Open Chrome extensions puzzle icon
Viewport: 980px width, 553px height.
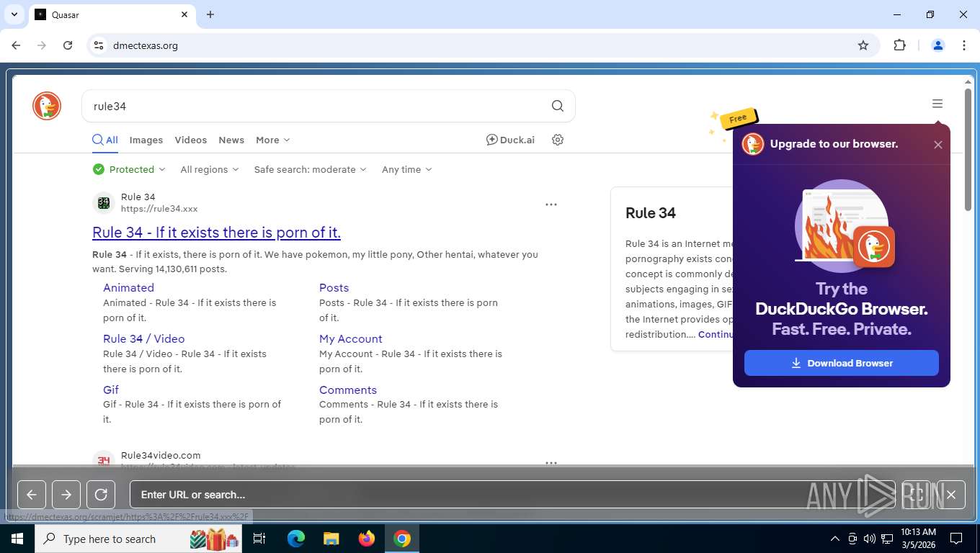pos(899,45)
